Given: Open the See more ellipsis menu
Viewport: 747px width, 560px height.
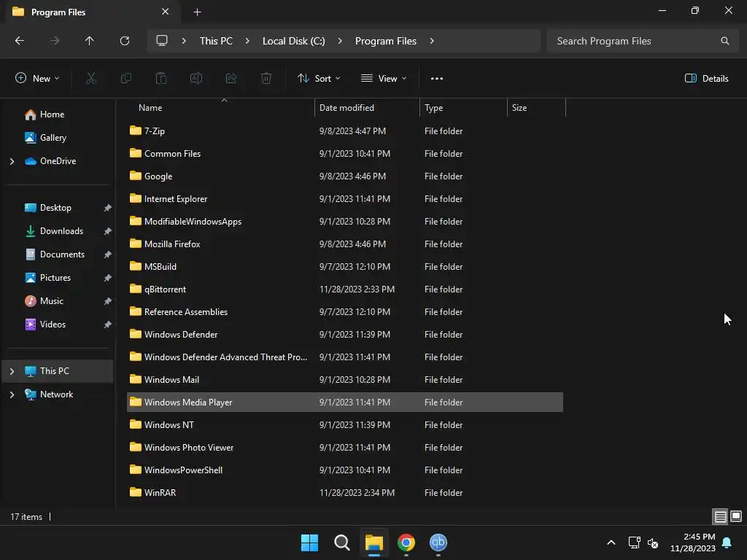Looking at the screenshot, I should point(437,79).
